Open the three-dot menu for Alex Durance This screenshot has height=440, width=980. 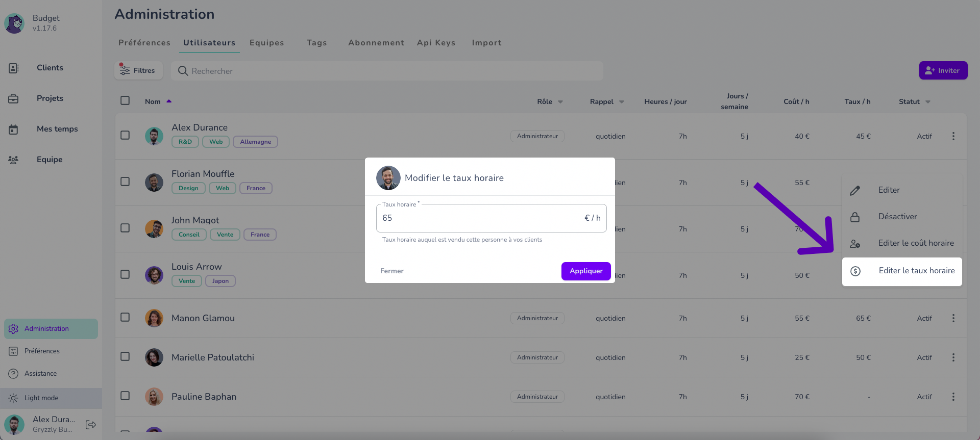pos(953,136)
